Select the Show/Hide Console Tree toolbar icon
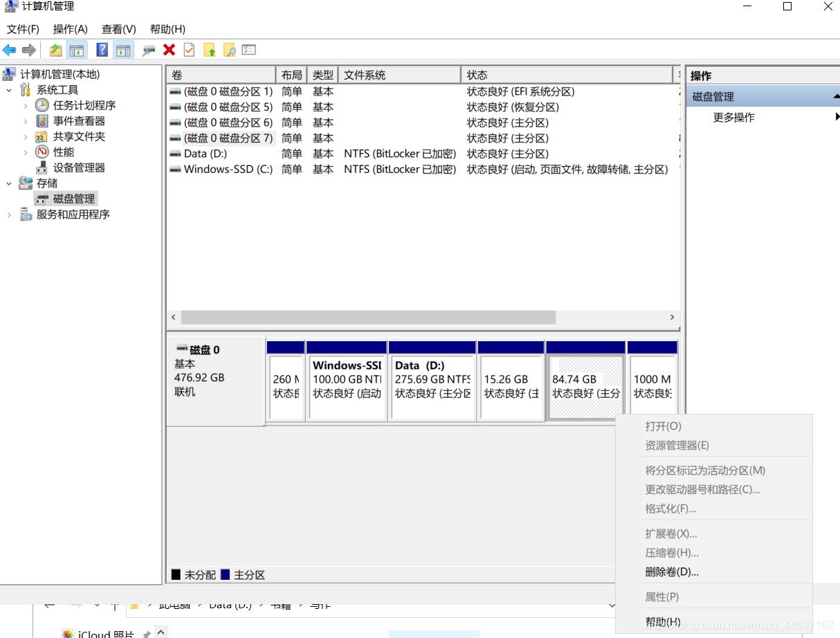Viewport: 840px width, 638px height. coord(77,49)
